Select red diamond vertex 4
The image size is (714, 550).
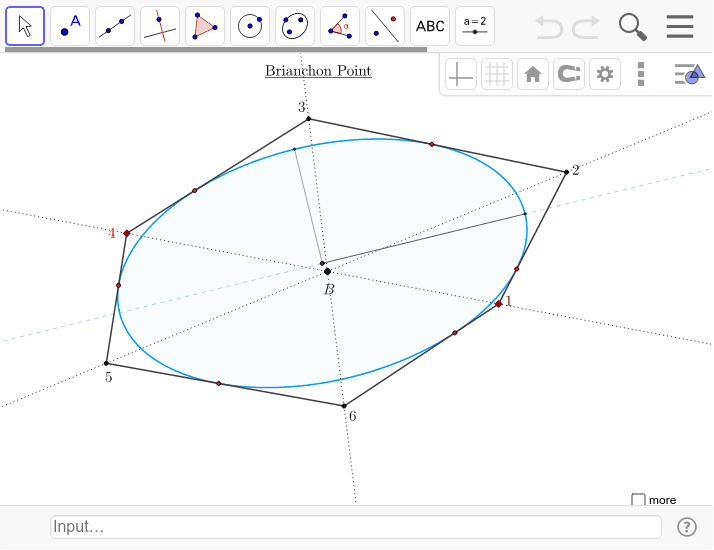pyautogui.click(x=127, y=233)
